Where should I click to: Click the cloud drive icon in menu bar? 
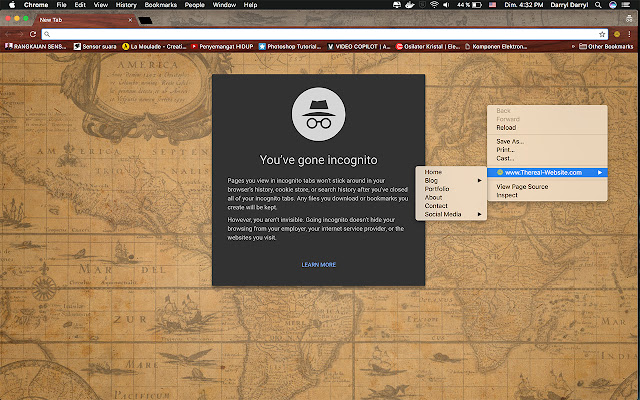click(x=397, y=5)
